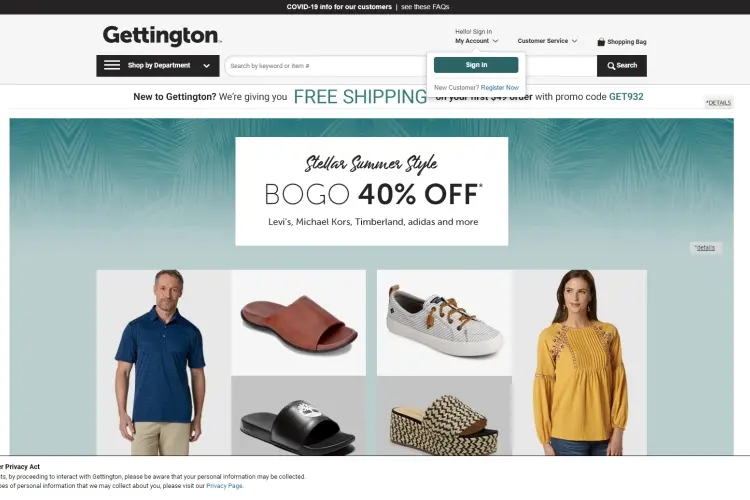Image resolution: width=750 pixels, height=500 pixels.
Task: Open the see these FAQs link
Action: [425, 7]
